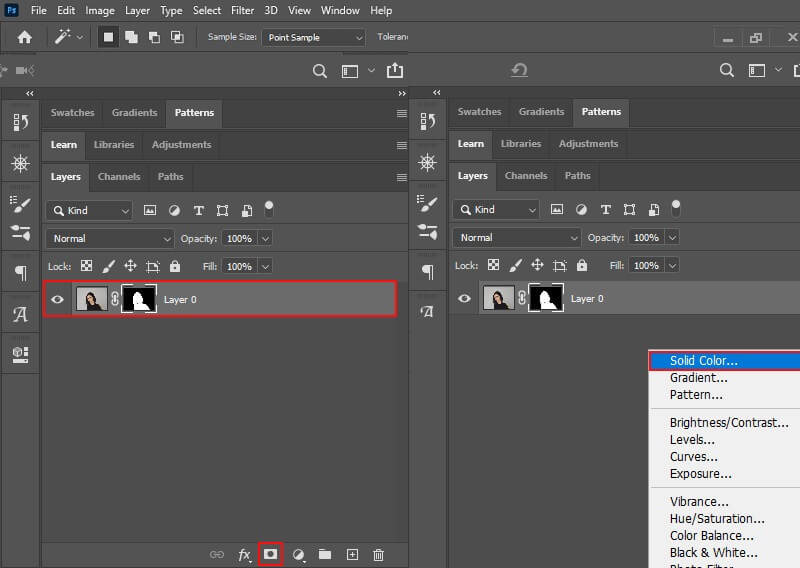Image resolution: width=800 pixels, height=568 pixels.
Task: Click the link layers chain icon
Action: tap(217, 554)
